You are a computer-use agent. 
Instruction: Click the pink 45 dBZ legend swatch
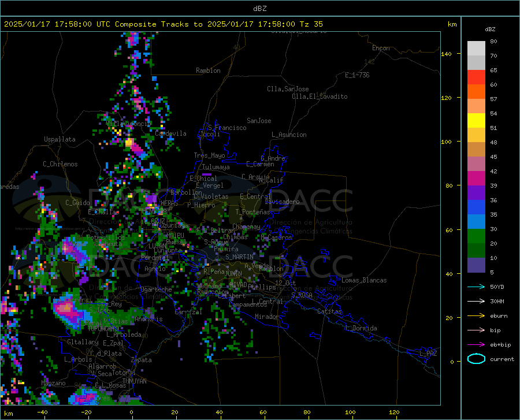[476, 163]
